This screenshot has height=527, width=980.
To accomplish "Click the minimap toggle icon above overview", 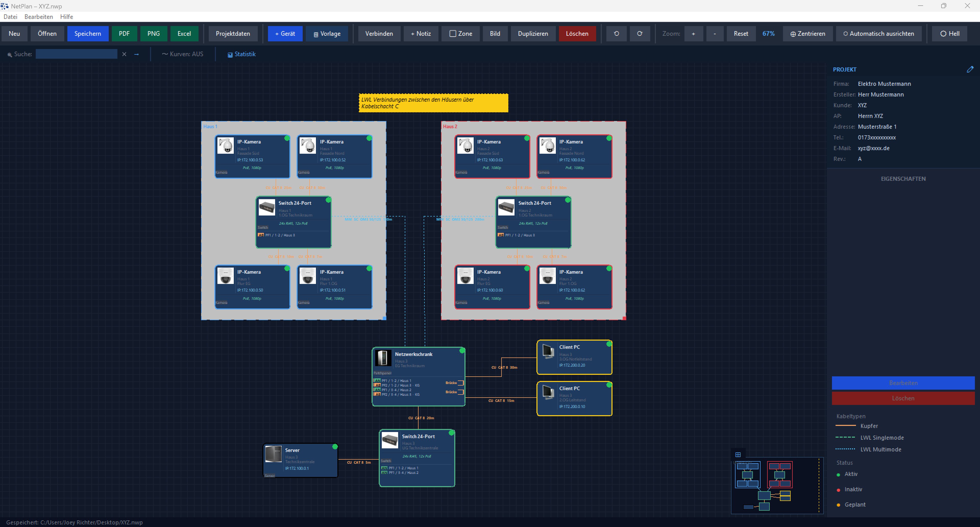I will [738, 454].
